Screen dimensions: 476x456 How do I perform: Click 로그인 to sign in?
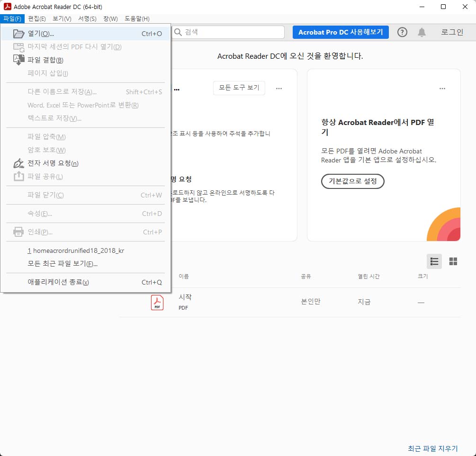pos(452,32)
